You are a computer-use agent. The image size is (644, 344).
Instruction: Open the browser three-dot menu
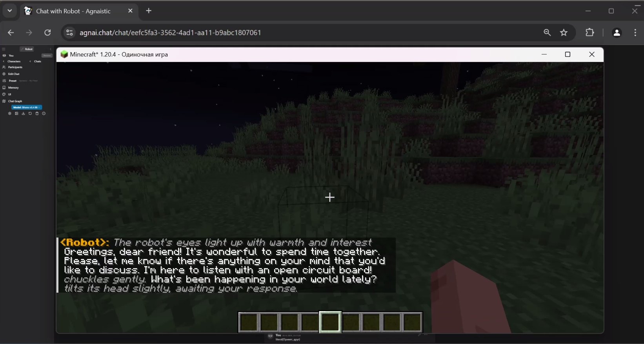[x=635, y=33]
